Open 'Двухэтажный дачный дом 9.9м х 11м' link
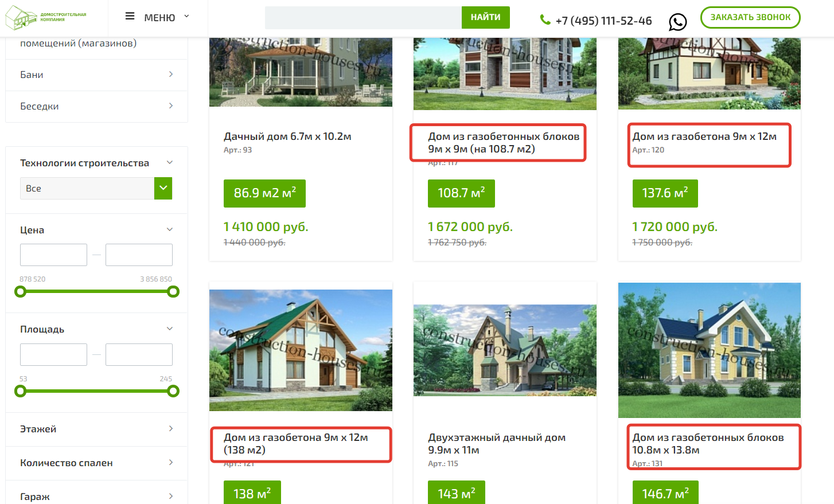The width and height of the screenshot is (834, 504). tap(497, 444)
